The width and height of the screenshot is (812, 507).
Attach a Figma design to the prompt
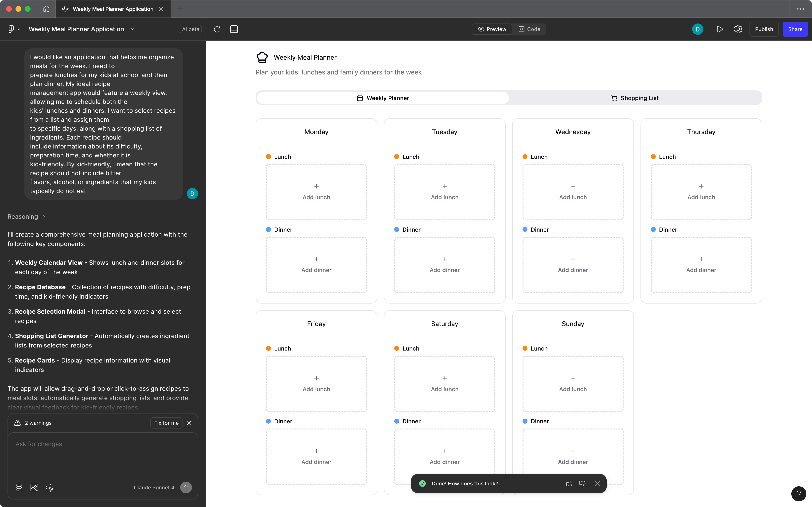(19, 487)
